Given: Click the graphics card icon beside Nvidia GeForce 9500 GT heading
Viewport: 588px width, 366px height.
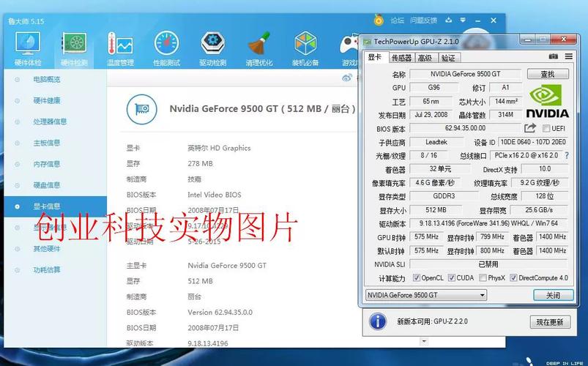Looking at the screenshot, I should [x=141, y=109].
